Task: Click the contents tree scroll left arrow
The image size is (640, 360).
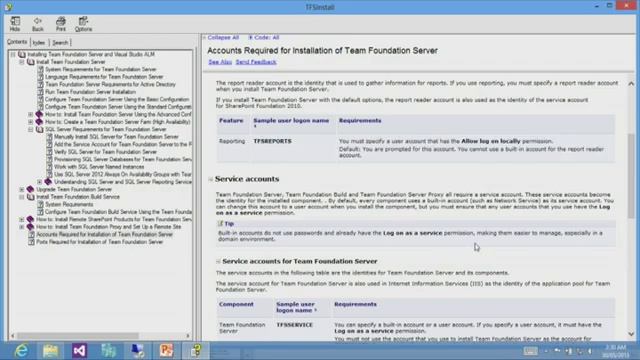Action: (13, 336)
